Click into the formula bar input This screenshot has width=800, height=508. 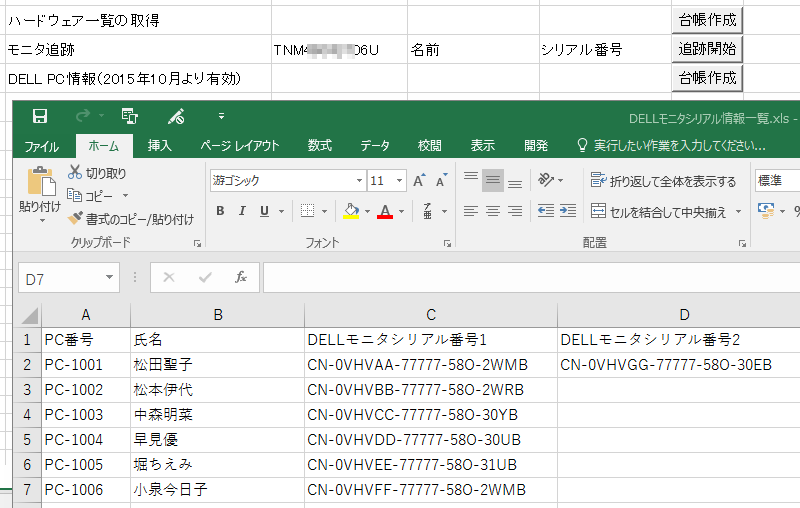[x=531, y=278]
